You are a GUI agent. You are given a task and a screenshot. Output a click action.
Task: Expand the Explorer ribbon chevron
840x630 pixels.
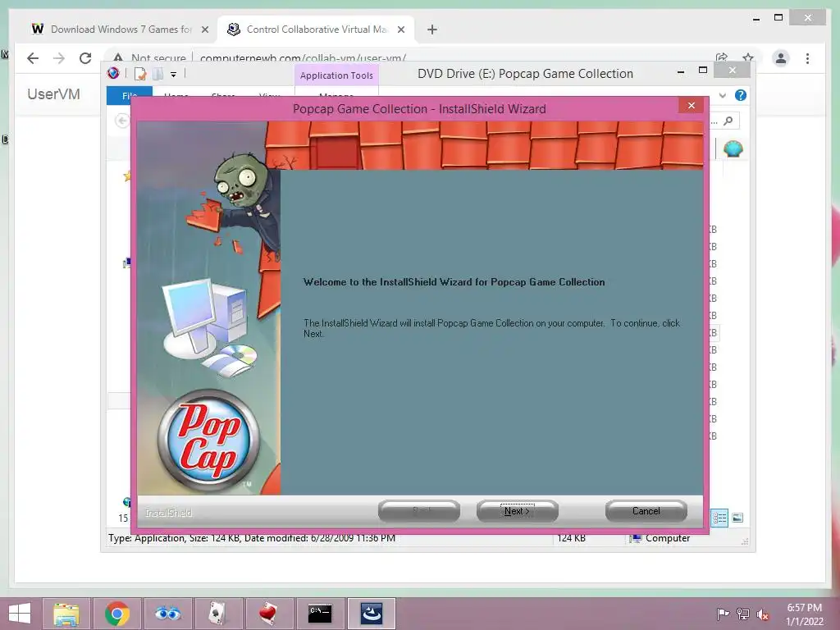click(x=723, y=95)
